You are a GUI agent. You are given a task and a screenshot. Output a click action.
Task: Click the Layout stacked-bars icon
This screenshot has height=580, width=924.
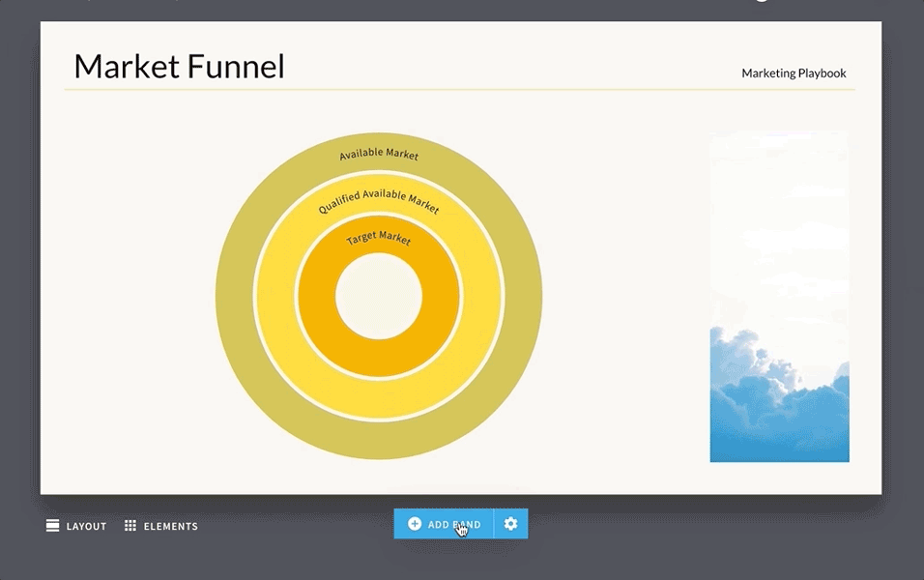(x=53, y=526)
